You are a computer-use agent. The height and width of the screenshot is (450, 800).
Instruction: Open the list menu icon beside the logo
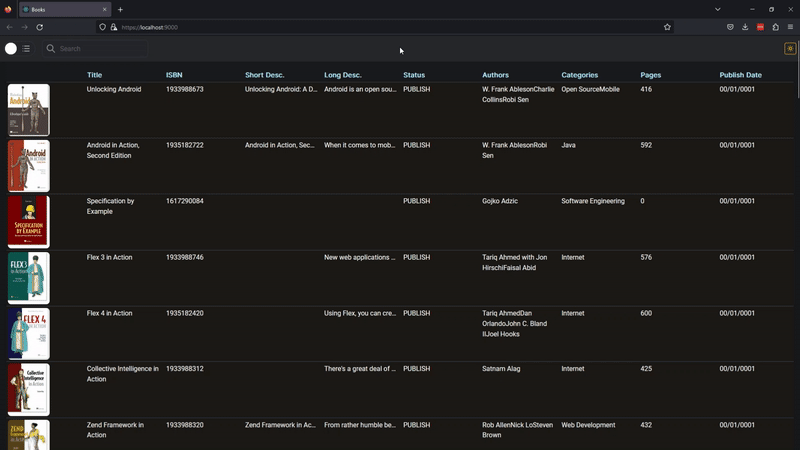[x=26, y=48]
